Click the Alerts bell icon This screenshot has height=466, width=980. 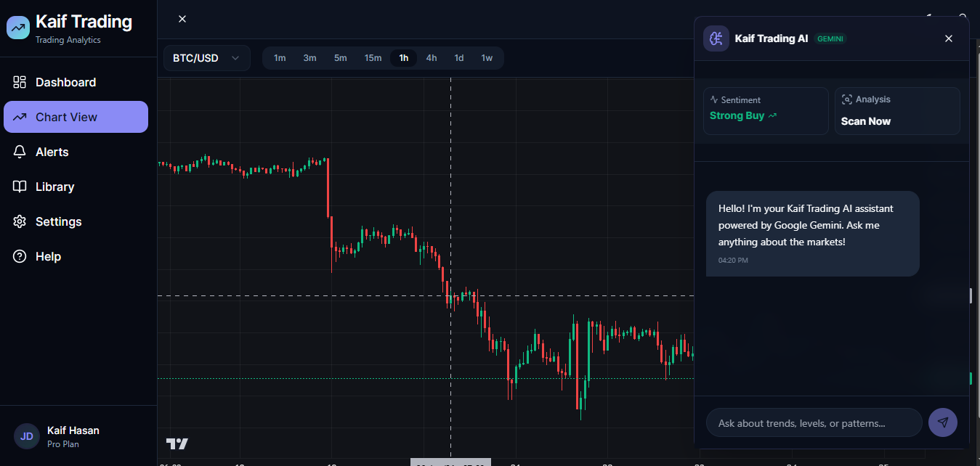tap(20, 152)
